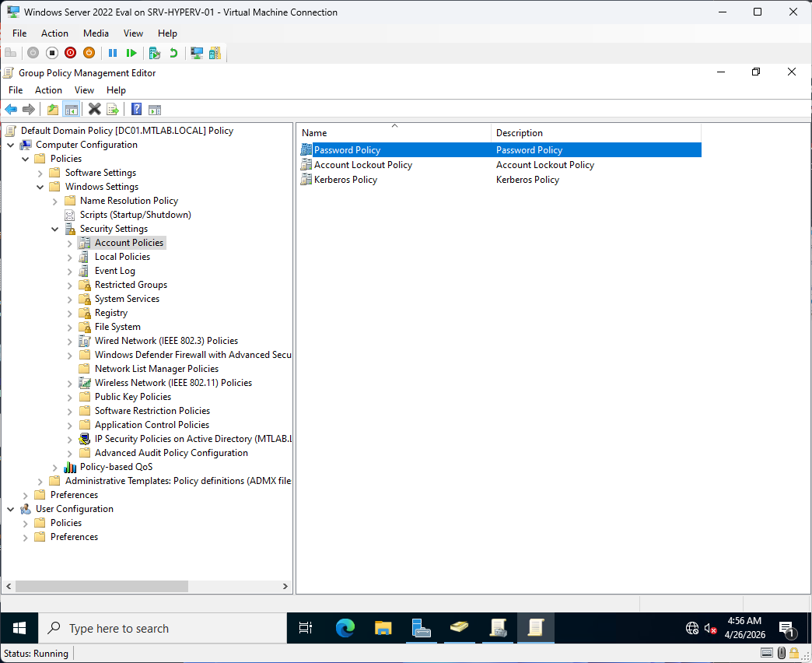Open the Group Policy Editor Action menu

tap(48, 90)
